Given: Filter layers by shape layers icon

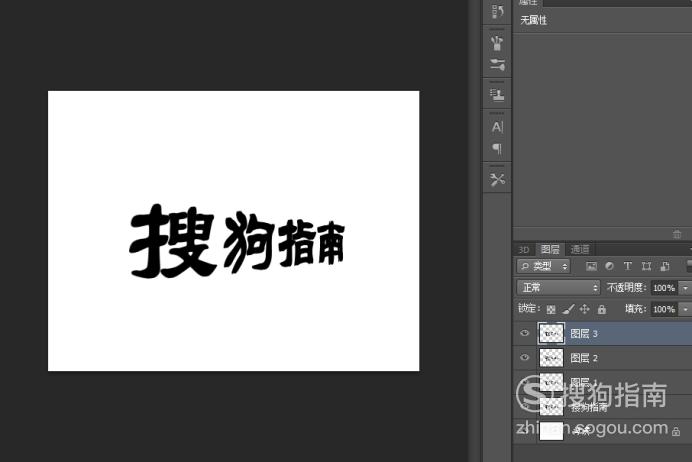Looking at the screenshot, I should [x=646, y=266].
